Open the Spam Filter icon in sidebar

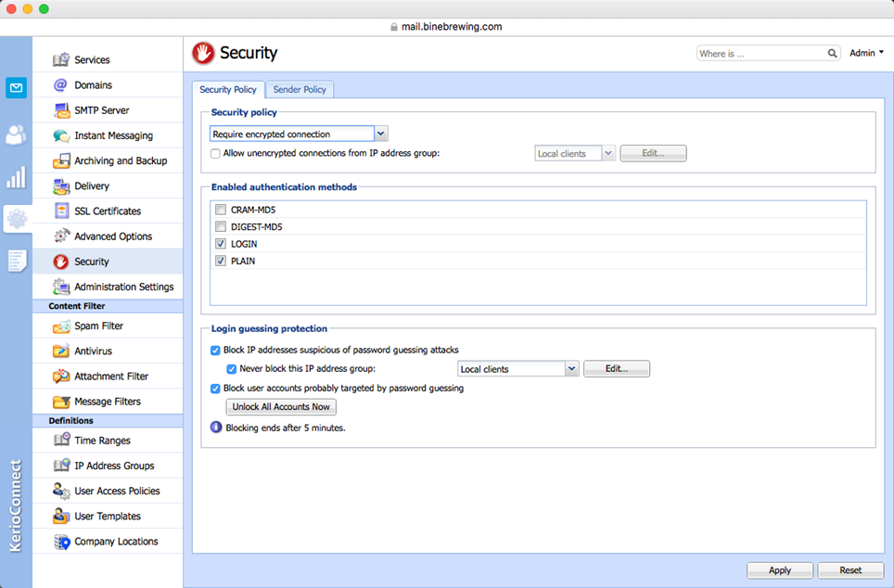click(x=61, y=326)
